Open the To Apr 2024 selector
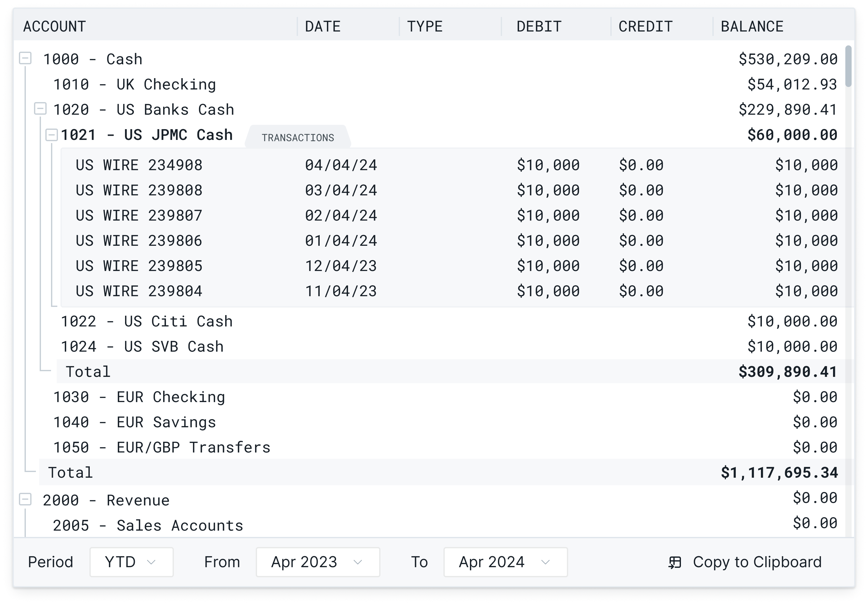 click(x=505, y=562)
